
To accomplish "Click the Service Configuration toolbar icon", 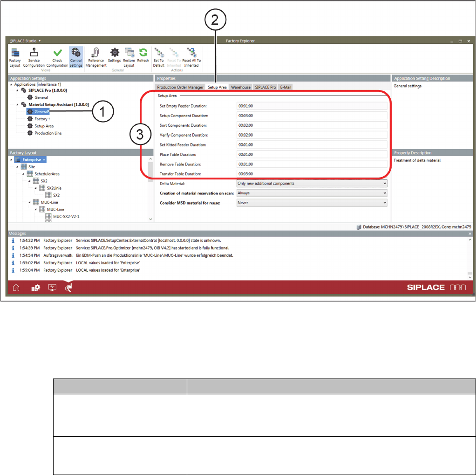I will click(34, 54).
